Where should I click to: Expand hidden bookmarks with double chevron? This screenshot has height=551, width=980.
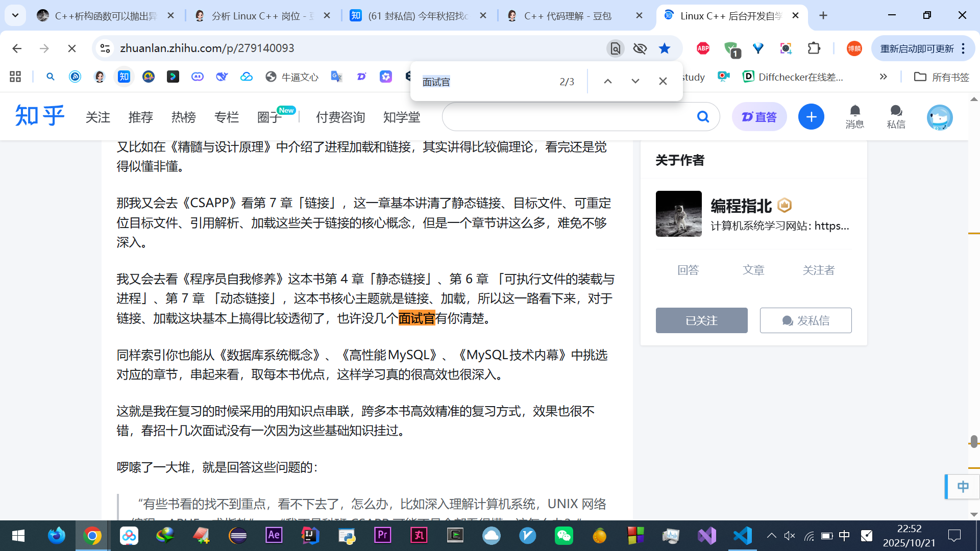pyautogui.click(x=884, y=77)
